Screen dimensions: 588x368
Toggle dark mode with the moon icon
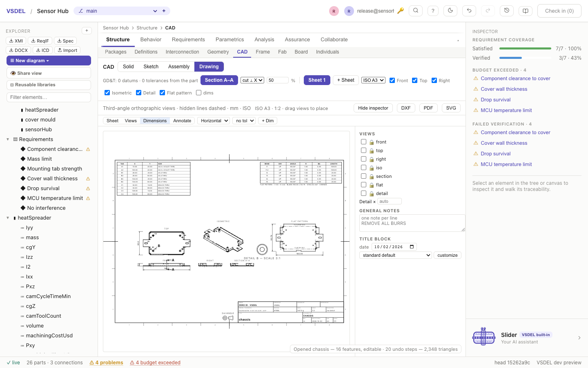(x=450, y=11)
